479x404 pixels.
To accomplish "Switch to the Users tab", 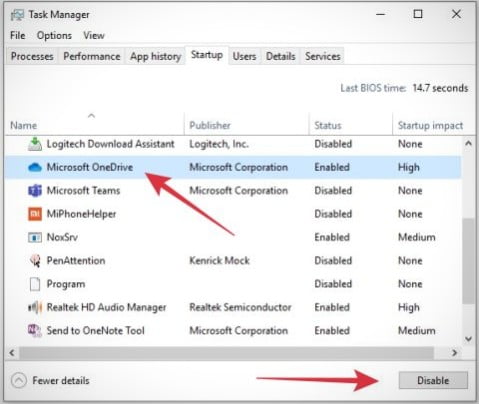I will point(244,56).
